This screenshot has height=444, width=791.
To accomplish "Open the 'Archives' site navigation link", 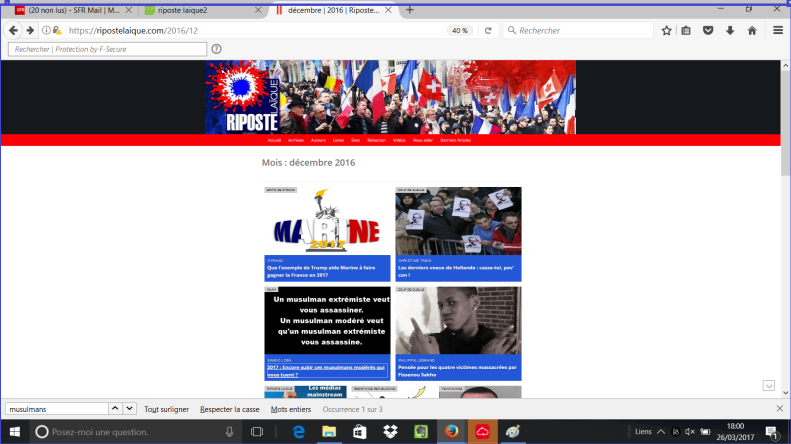I will tap(296, 140).
